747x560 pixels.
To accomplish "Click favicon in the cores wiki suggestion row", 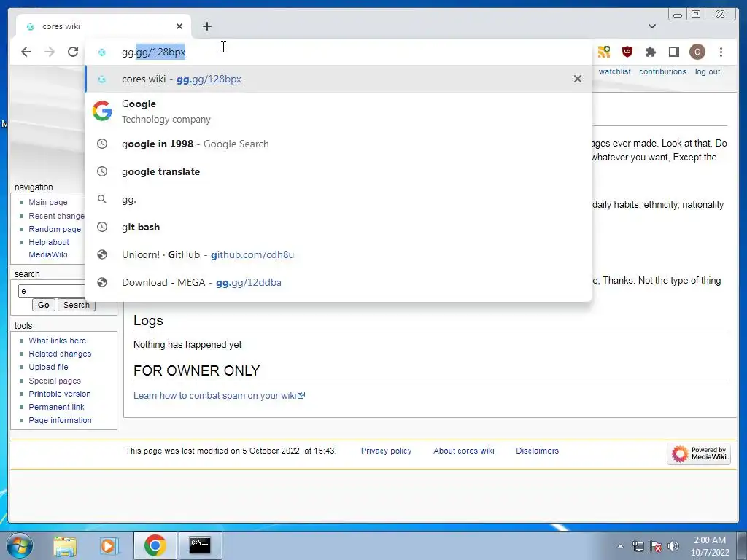I will 102,79.
